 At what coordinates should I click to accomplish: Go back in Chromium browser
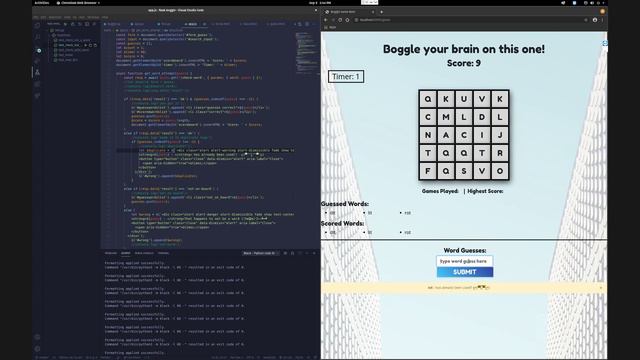[325, 20]
